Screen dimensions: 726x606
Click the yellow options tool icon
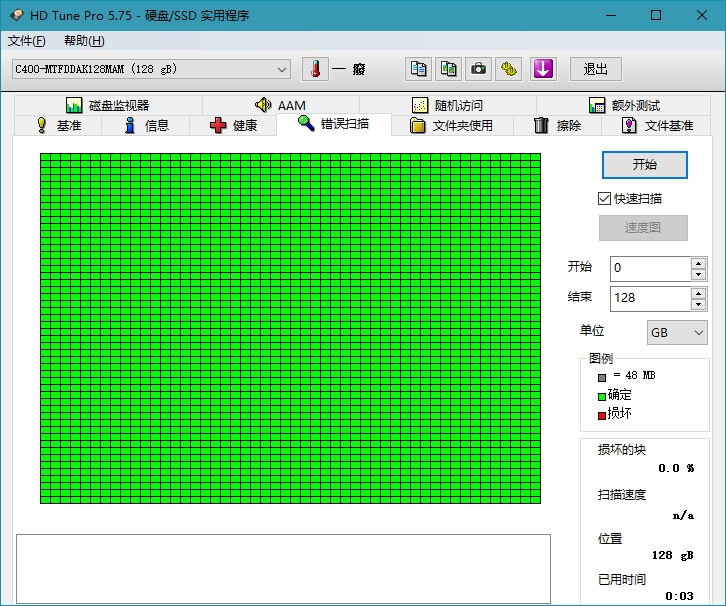(511, 69)
